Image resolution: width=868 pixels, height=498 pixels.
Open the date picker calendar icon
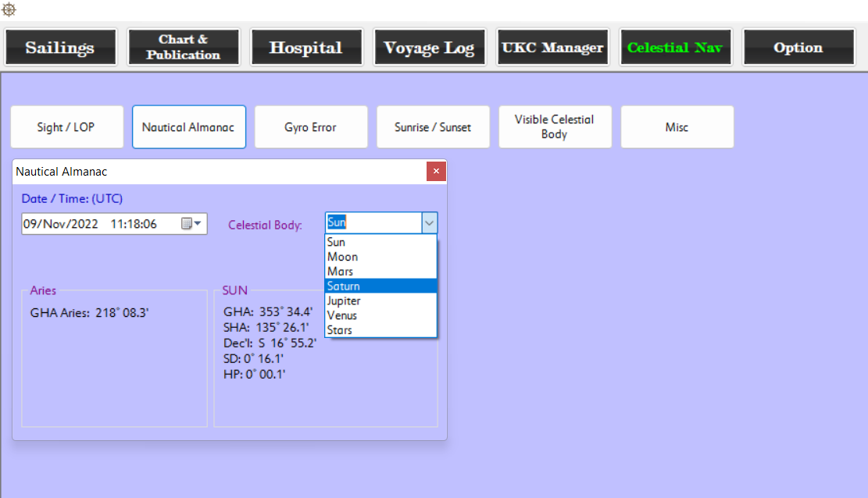coord(191,224)
